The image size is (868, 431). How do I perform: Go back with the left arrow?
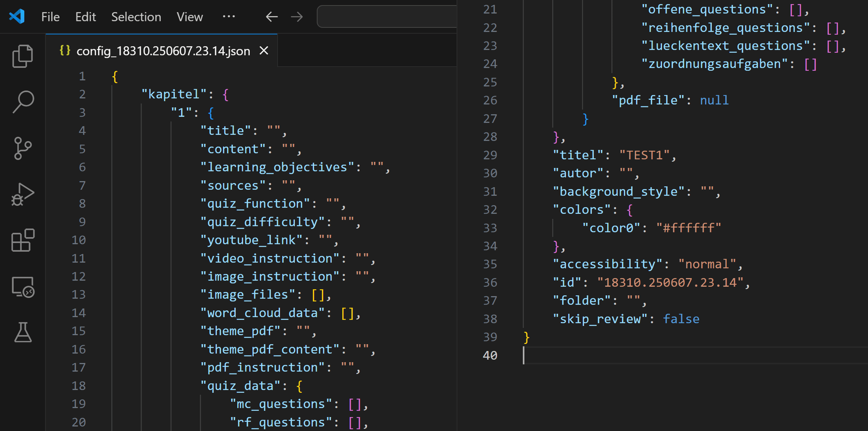tap(272, 17)
